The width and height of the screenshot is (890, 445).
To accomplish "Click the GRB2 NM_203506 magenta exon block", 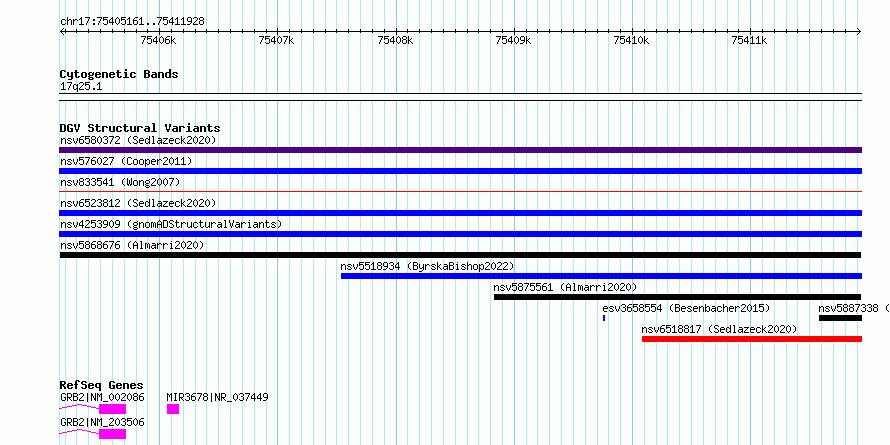I will pyautogui.click(x=112, y=434).
